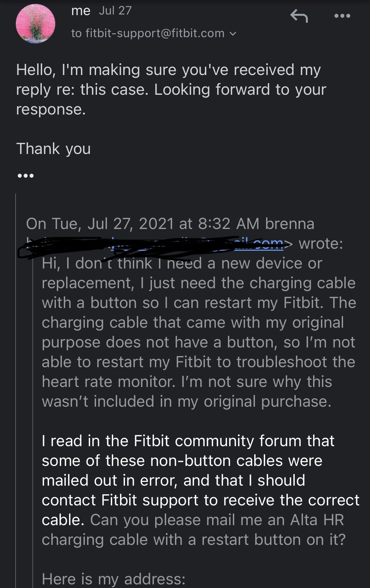Expand recipient details chevron beside fitbit-support address
The height and width of the screenshot is (588, 370).
(233, 33)
